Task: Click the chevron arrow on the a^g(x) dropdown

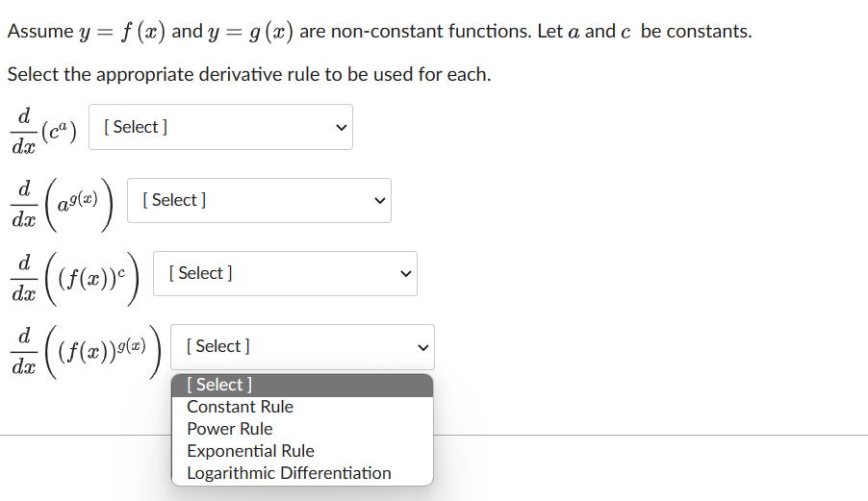Action: [x=380, y=201]
